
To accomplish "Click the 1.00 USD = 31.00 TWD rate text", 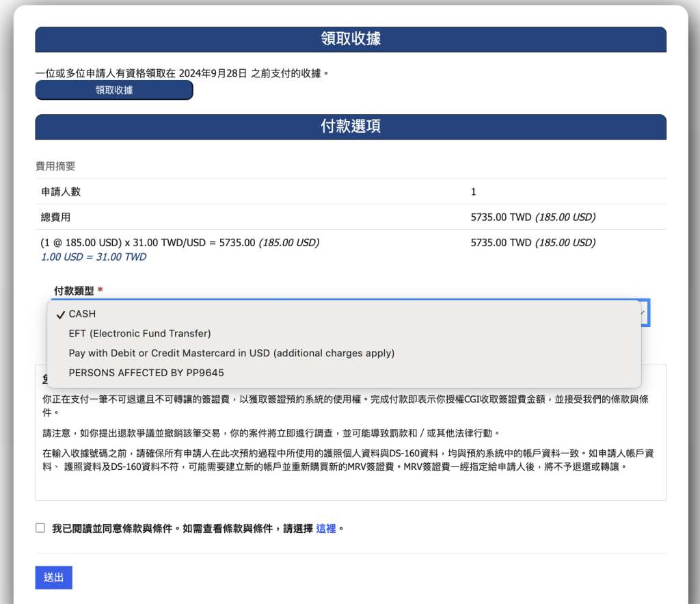I will coord(94,257).
